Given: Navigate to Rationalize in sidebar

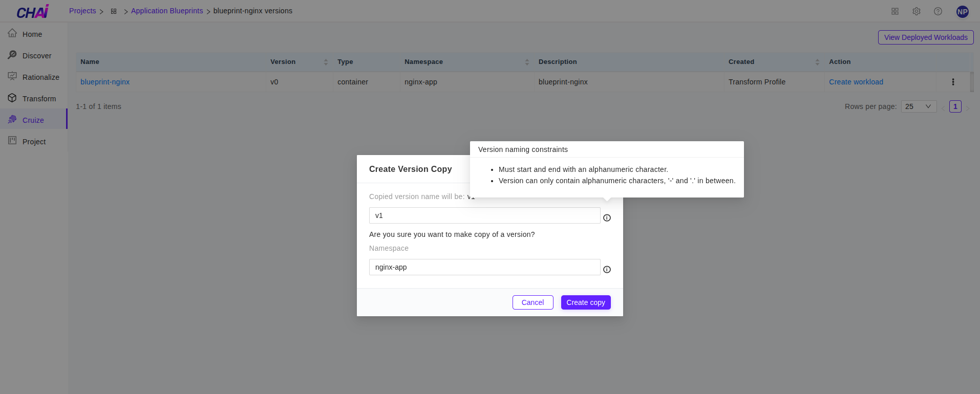Looking at the screenshot, I should (40, 77).
